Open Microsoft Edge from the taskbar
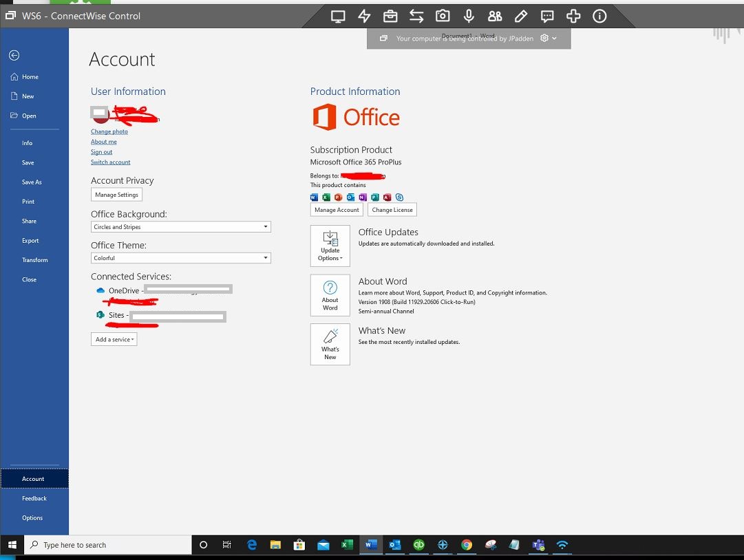 click(x=251, y=545)
